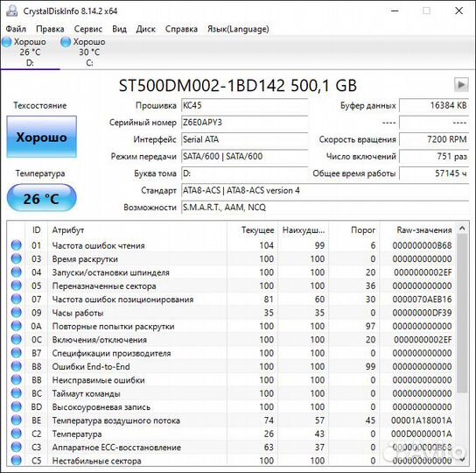Screen dimensions: 476x473
Task: Click status icon of attribute B8
Action: tap(17, 366)
